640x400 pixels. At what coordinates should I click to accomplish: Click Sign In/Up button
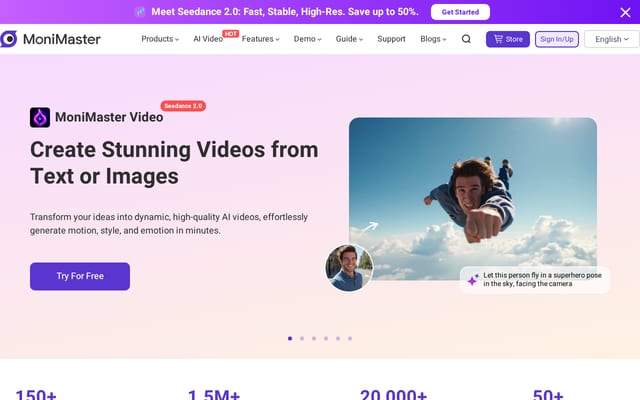tap(557, 39)
